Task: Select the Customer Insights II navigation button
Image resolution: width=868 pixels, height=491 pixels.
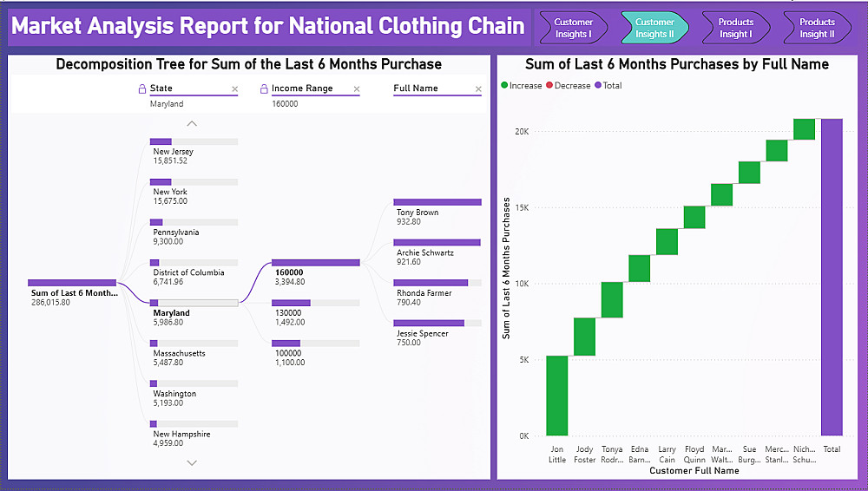Action: click(654, 28)
